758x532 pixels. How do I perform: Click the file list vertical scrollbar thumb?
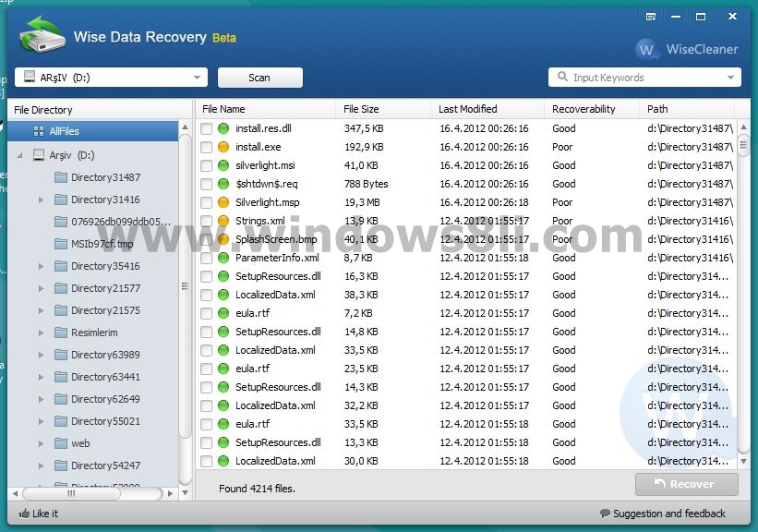tap(743, 145)
